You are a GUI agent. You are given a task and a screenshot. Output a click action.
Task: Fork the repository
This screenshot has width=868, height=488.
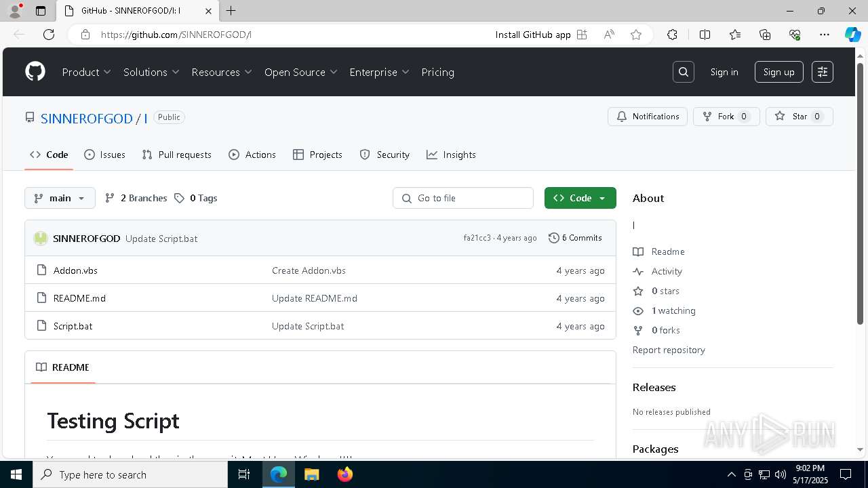point(726,117)
